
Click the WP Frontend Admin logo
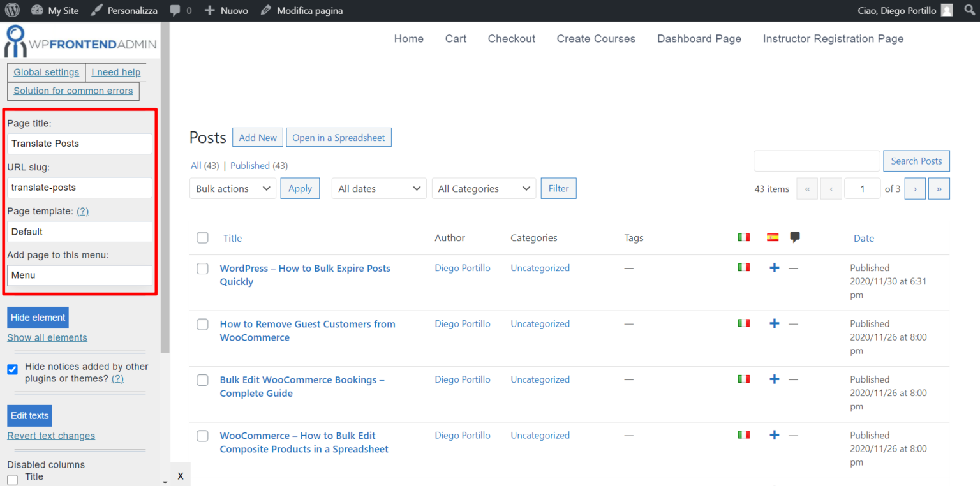click(x=80, y=40)
